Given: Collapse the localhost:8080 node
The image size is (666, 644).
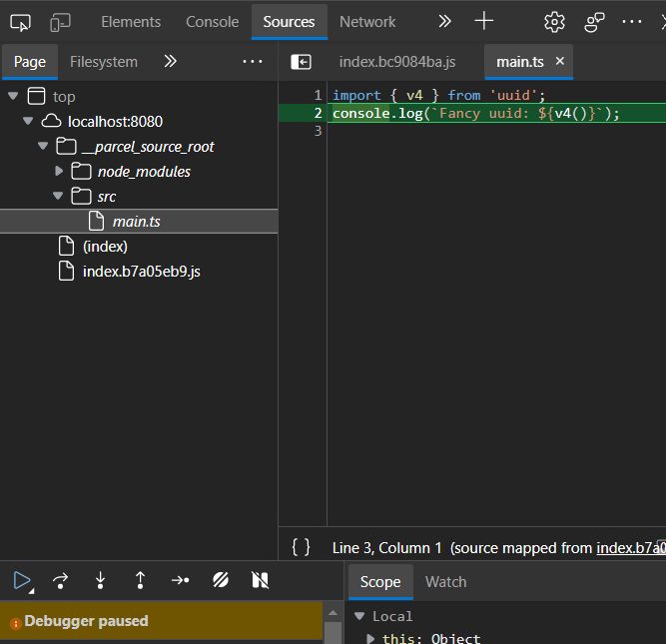Looking at the screenshot, I should pos(28,121).
